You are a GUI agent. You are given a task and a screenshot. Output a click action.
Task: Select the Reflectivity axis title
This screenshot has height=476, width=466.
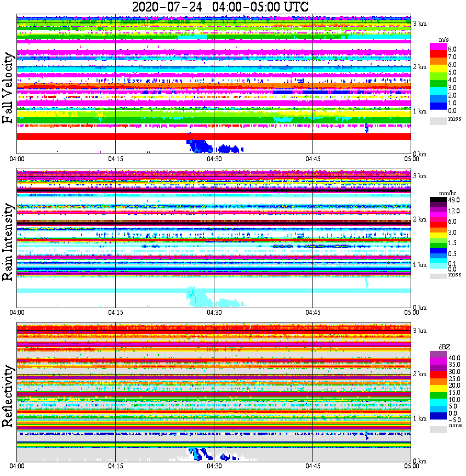(x=8, y=396)
